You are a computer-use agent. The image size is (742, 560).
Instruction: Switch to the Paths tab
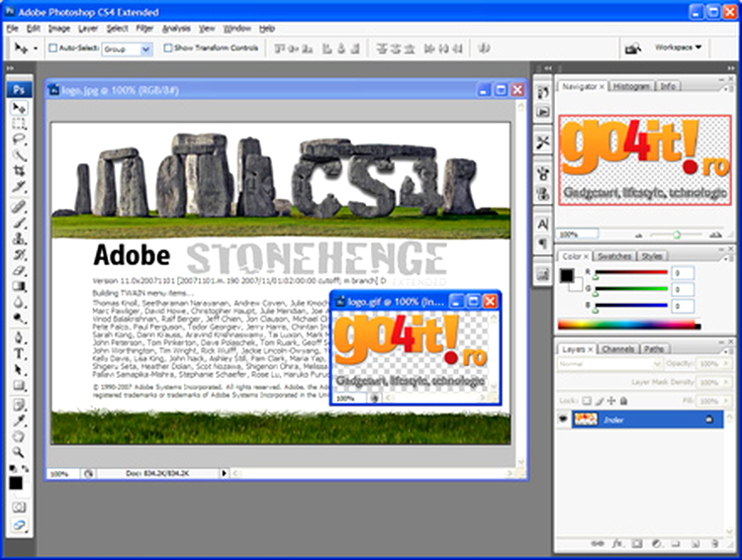(654, 349)
